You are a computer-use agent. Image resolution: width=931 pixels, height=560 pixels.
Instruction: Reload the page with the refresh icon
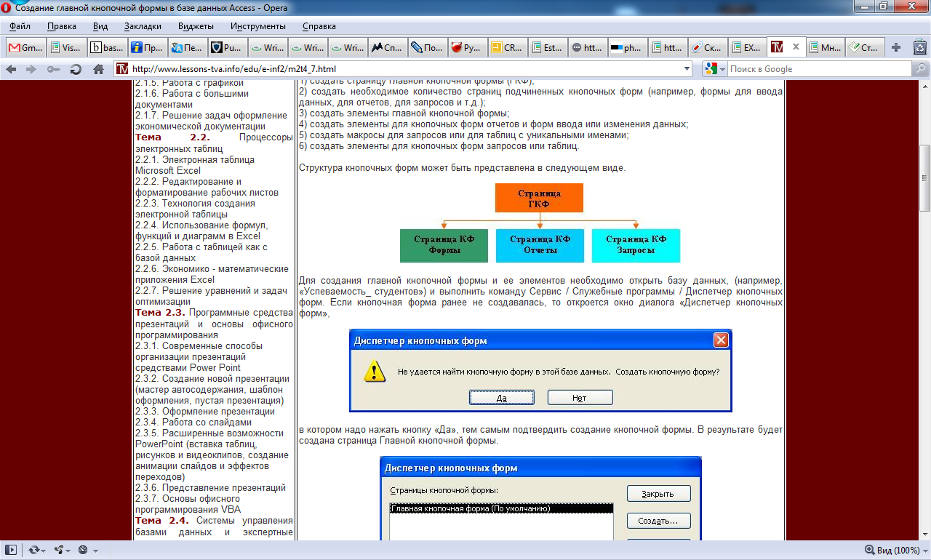point(76,69)
